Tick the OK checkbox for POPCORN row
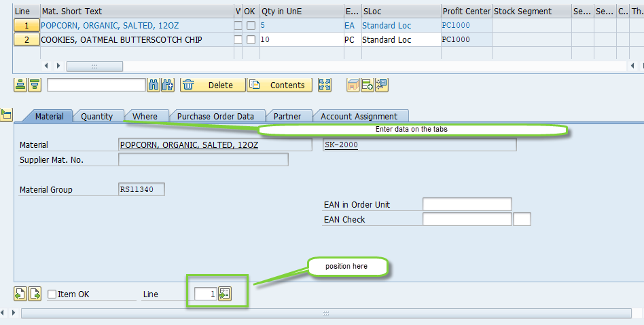This screenshot has width=644, height=325. click(x=251, y=25)
